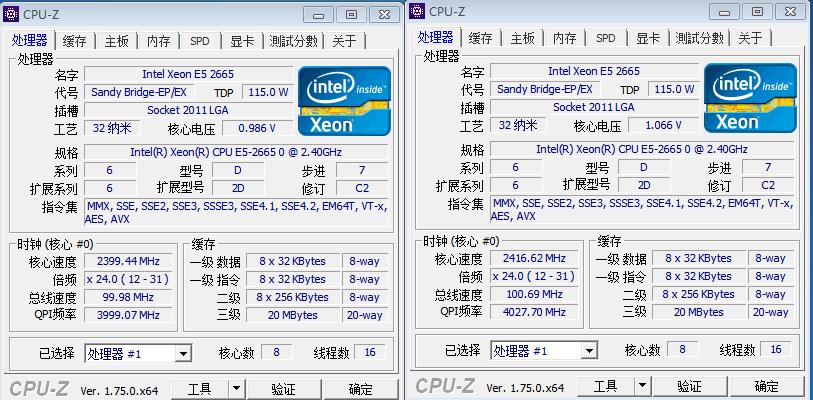This screenshot has width=813, height=400.
Task: Select 内存 tab in left window
Action: 158,41
